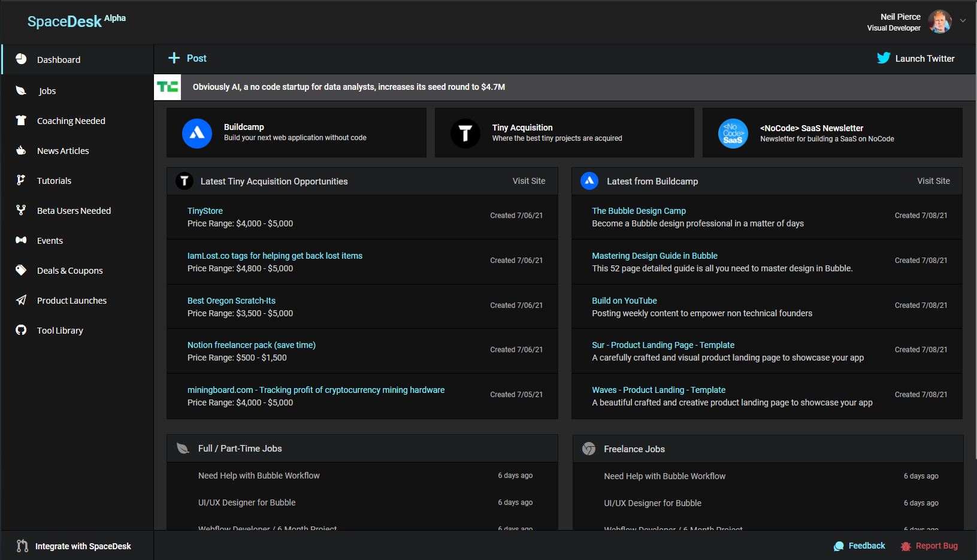Click the Report Bug bug icon
The image size is (977, 560).
pyautogui.click(x=906, y=546)
